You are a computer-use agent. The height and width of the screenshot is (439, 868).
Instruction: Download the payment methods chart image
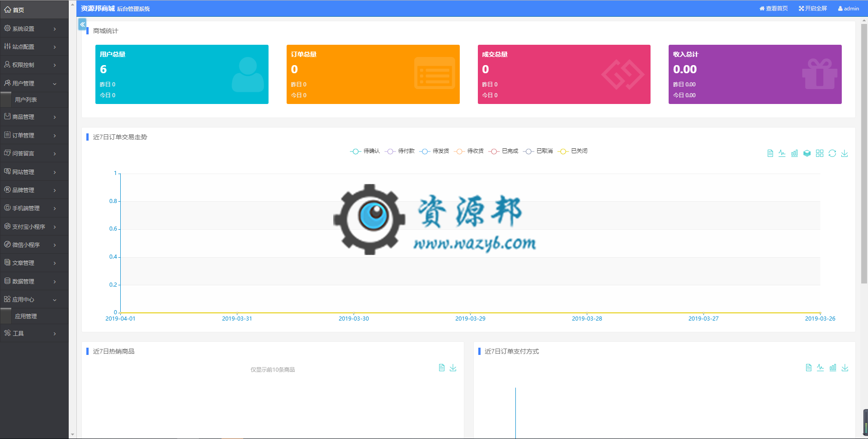[x=845, y=368]
